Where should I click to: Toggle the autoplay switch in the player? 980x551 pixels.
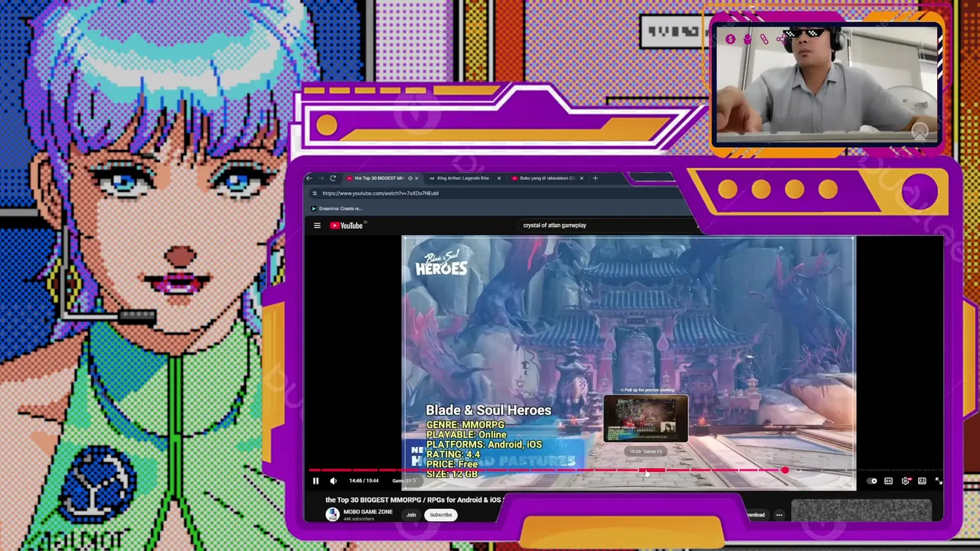[x=871, y=481]
